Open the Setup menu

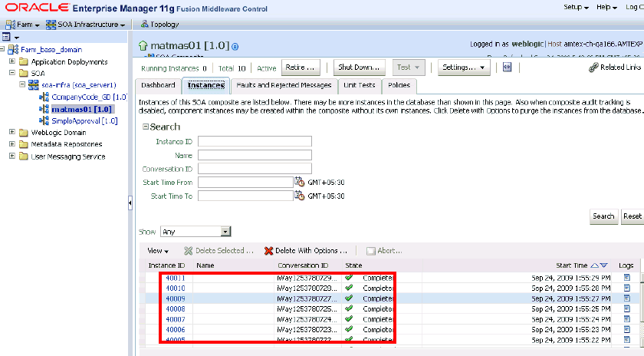tap(576, 7)
